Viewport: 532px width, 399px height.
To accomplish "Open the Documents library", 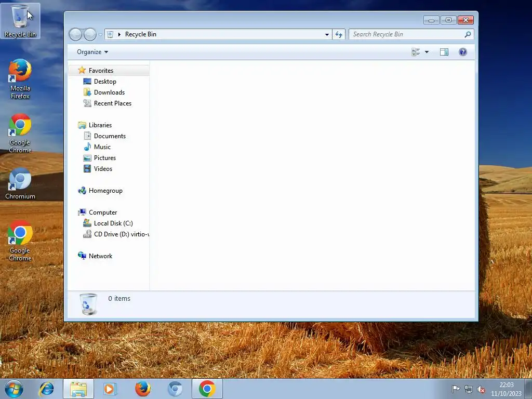I will click(x=110, y=136).
